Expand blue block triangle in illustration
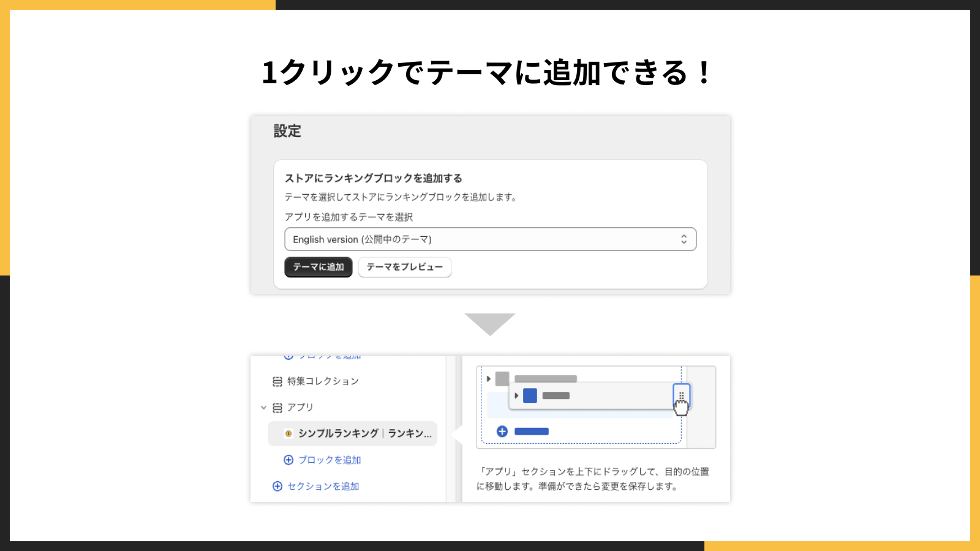This screenshot has width=980, height=551. click(516, 395)
